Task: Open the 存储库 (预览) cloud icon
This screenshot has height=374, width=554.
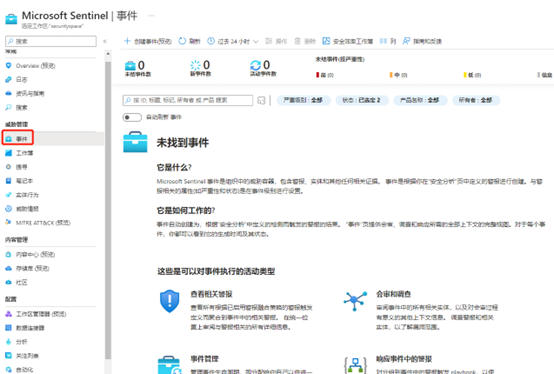Action: 8,268
